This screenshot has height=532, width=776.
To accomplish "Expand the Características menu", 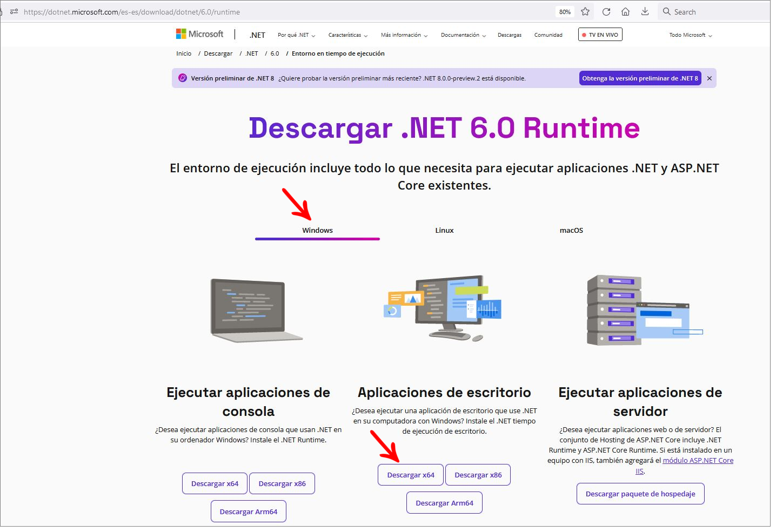I will [348, 35].
